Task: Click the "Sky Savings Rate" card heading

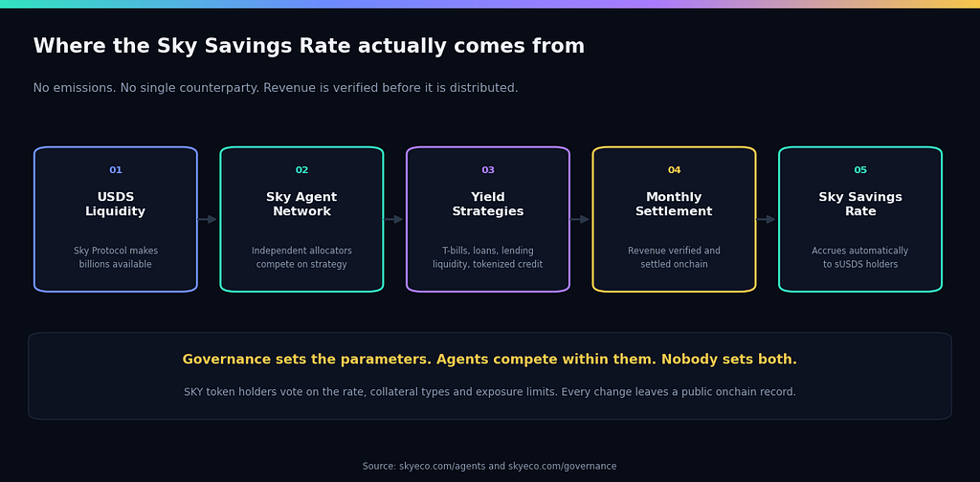Action: click(860, 204)
